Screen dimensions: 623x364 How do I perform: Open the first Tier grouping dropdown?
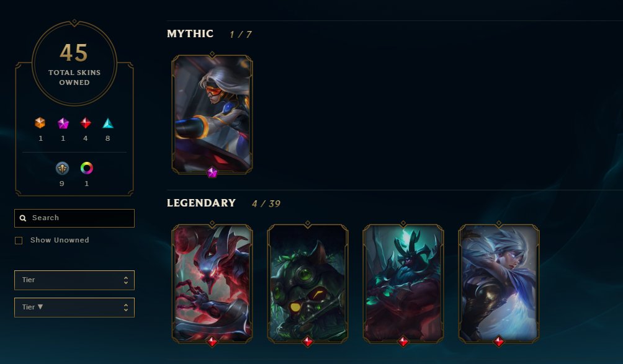click(74, 280)
